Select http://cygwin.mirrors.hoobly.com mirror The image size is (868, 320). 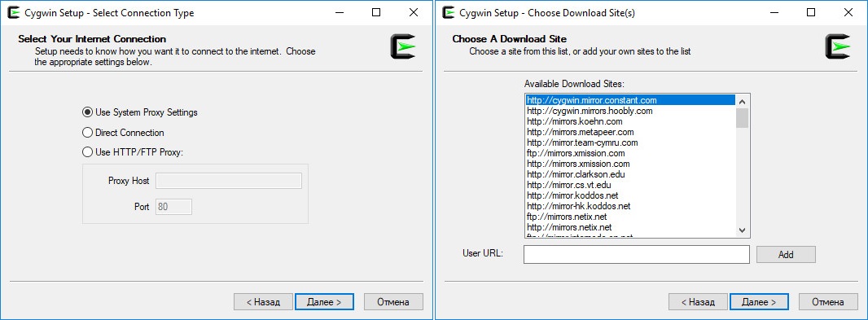[x=630, y=111]
